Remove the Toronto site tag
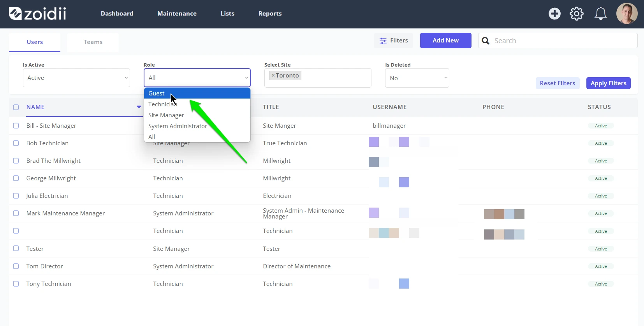644x326 pixels. point(273,76)
